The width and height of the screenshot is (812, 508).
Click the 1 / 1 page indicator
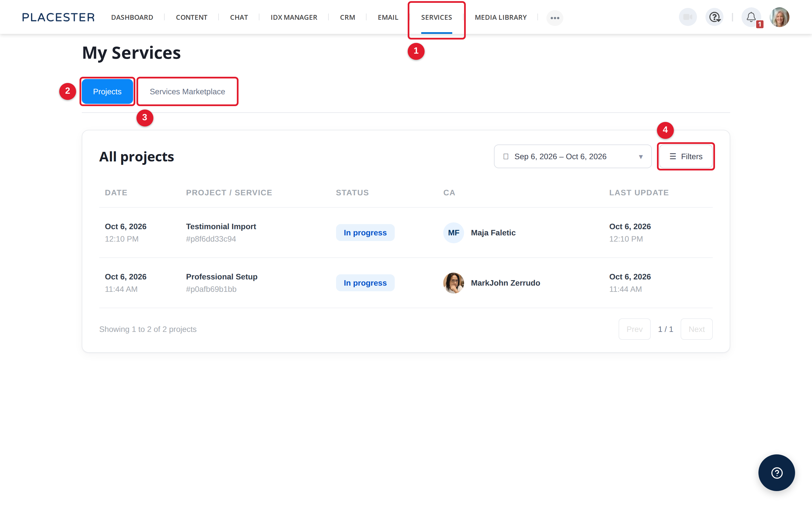(665, 329)
